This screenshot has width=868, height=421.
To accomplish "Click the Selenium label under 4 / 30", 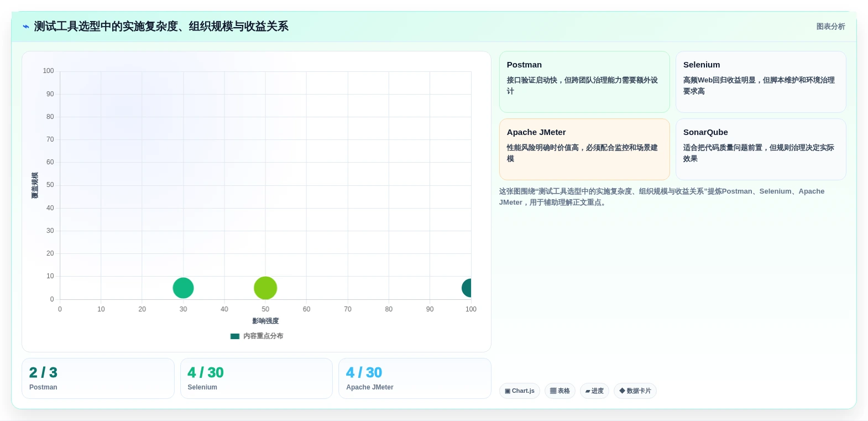I will click(202, 387).
